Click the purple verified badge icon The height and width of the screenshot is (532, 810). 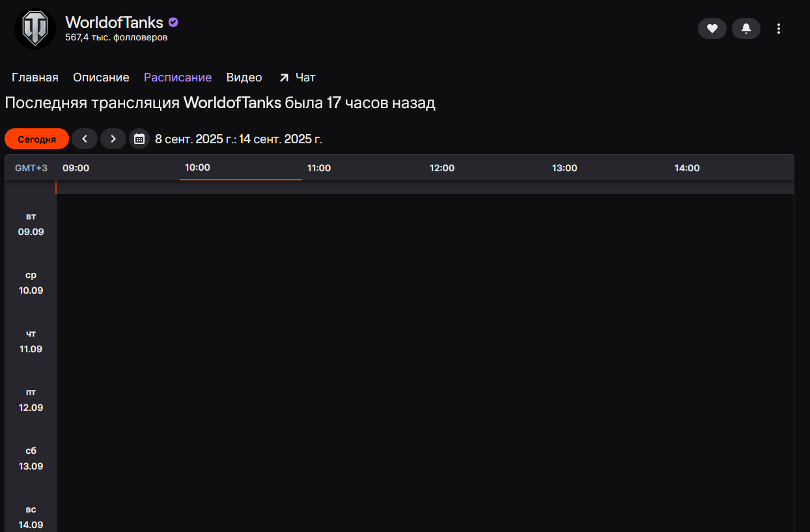(x=173, y=22)
